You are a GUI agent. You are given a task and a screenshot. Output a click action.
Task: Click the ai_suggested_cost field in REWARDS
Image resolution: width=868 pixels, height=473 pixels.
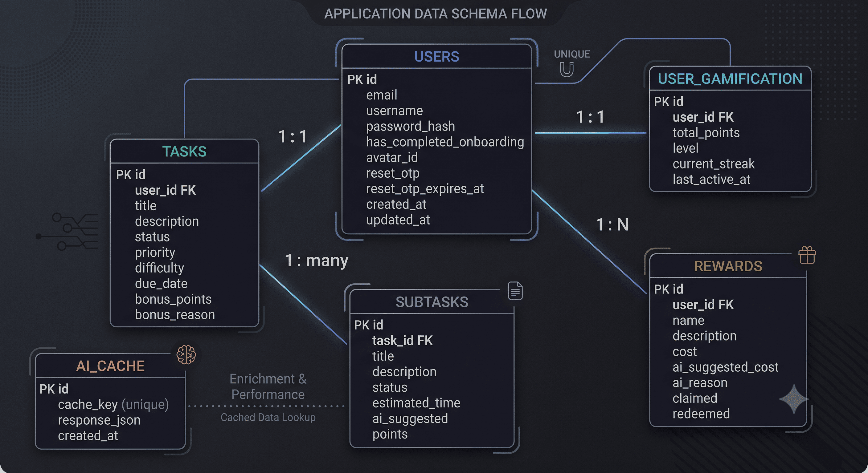click(x=726, y=367)
